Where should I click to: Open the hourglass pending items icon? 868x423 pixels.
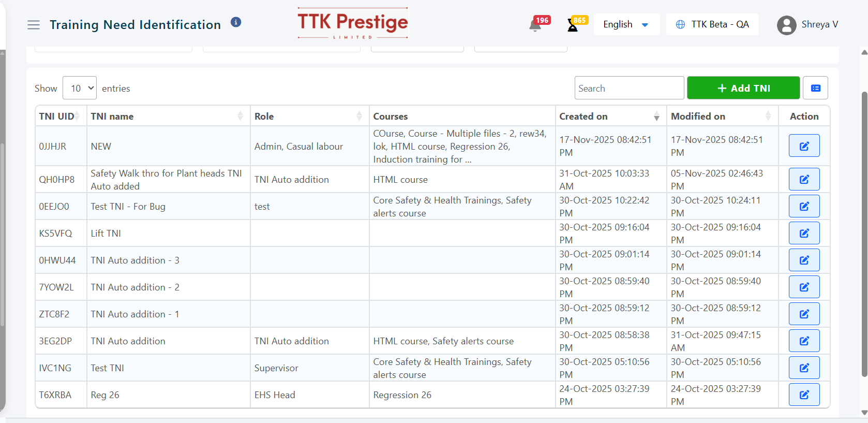pos(573,25)
